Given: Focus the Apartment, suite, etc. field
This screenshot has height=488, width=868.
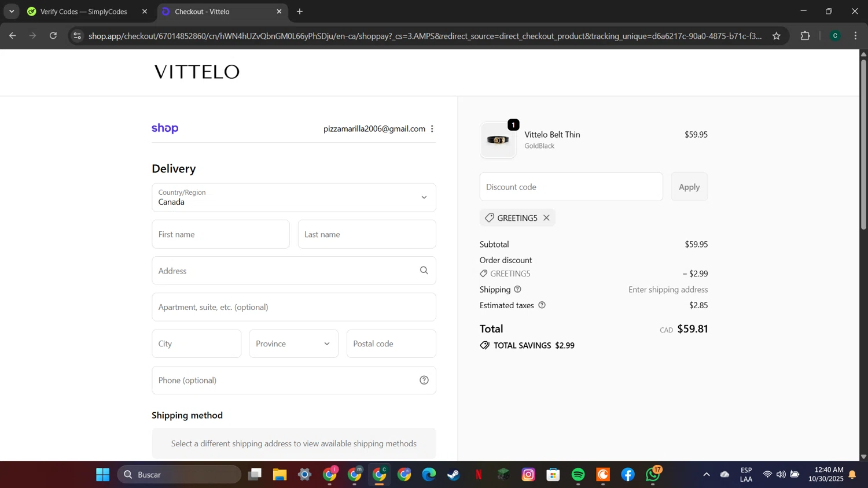Looking at the screenshot, I should pos(294,307).
